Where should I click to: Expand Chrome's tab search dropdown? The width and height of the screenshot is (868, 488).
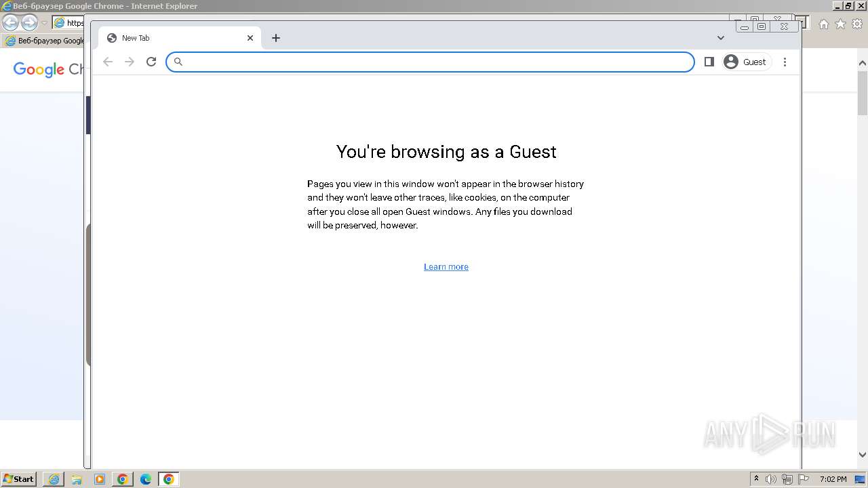[x=721, y=38]
